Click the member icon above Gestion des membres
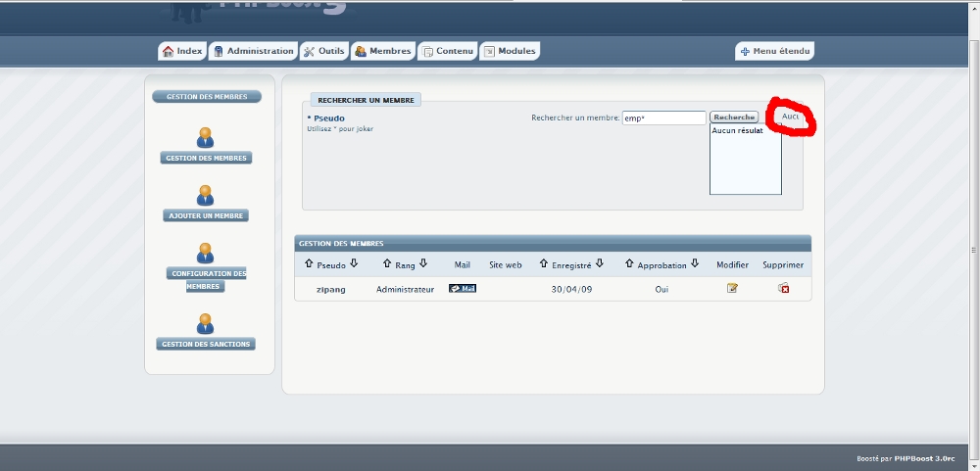Image resolution: width=980 pixels, height=471 pixels. (x=206, y=137)
